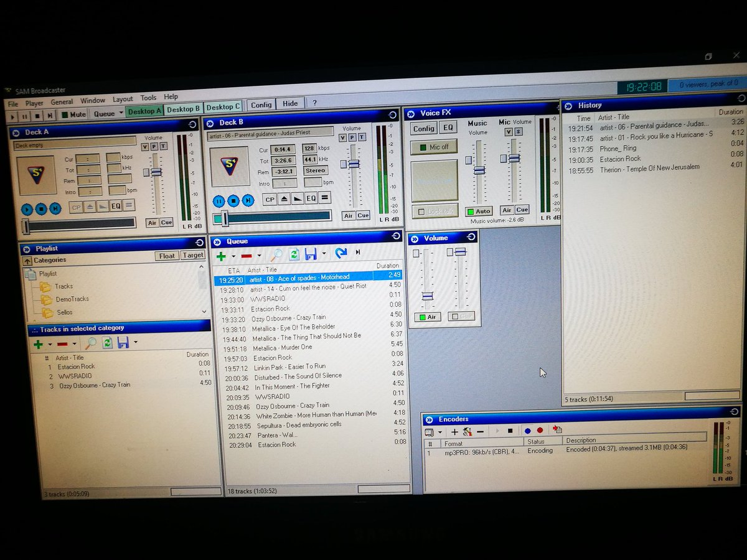Save the selected category track list

[123, 342]
